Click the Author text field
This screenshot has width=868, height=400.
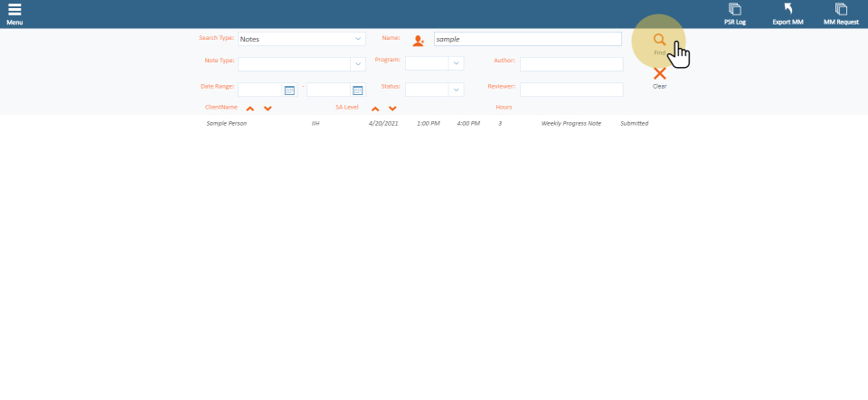[571, 64]
